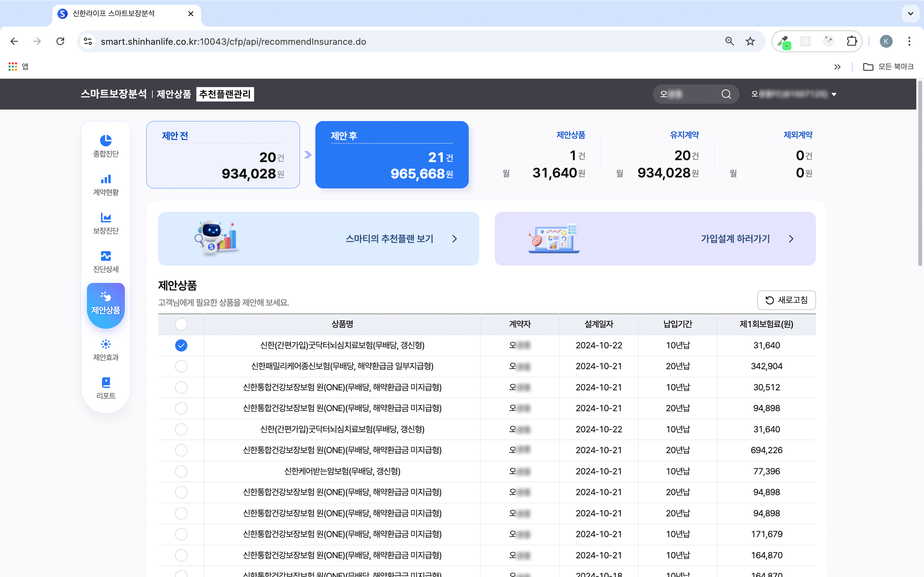This screenshot has height=577, width=924.
Task: Select the header checkbox to choose all products
Action: (x=181, y=324)
